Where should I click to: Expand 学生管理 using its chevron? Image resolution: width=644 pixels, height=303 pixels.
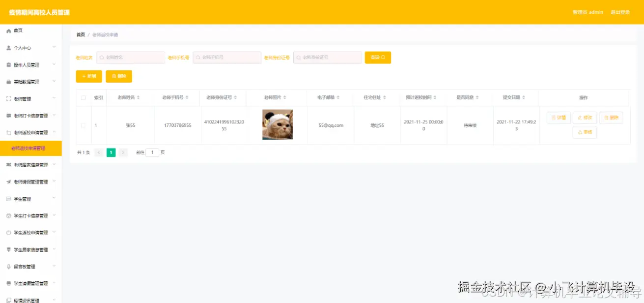pos(54,199)
